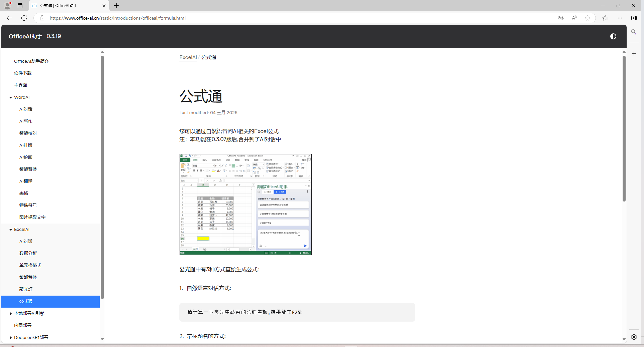Open AI翻译 in sidebar

point(26,182)
